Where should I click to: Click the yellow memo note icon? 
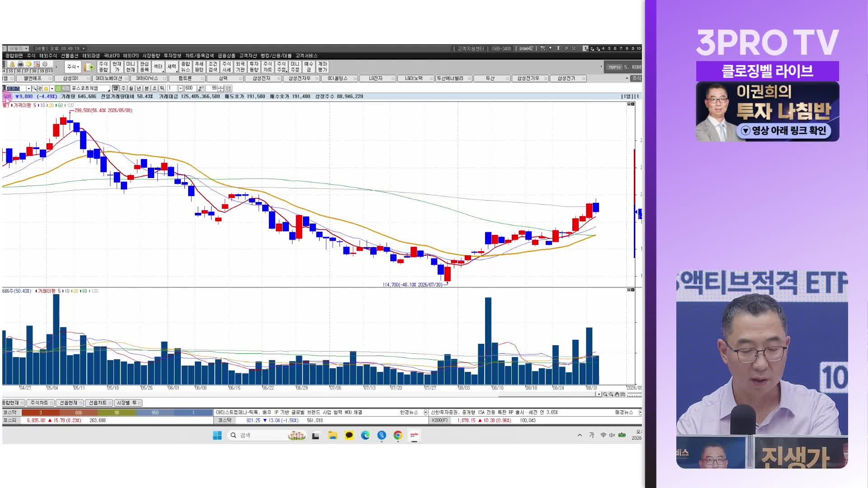[x=29, y=64]
